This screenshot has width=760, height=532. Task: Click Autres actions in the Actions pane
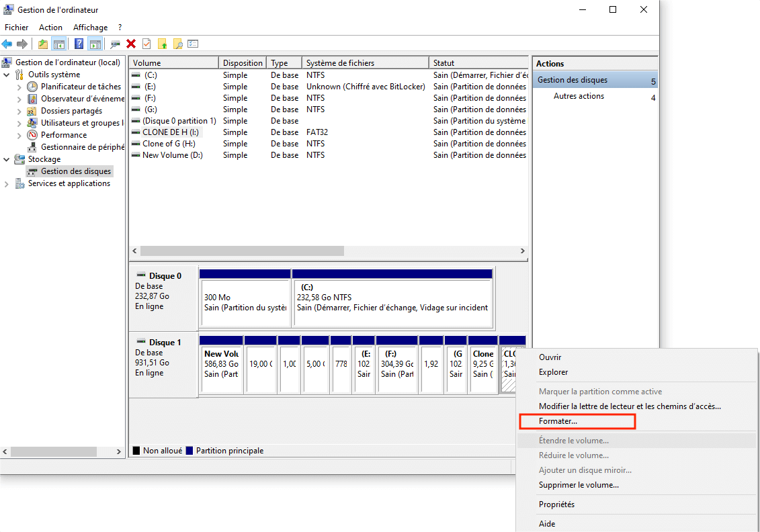pyautogui.click(x=579, y=96)
